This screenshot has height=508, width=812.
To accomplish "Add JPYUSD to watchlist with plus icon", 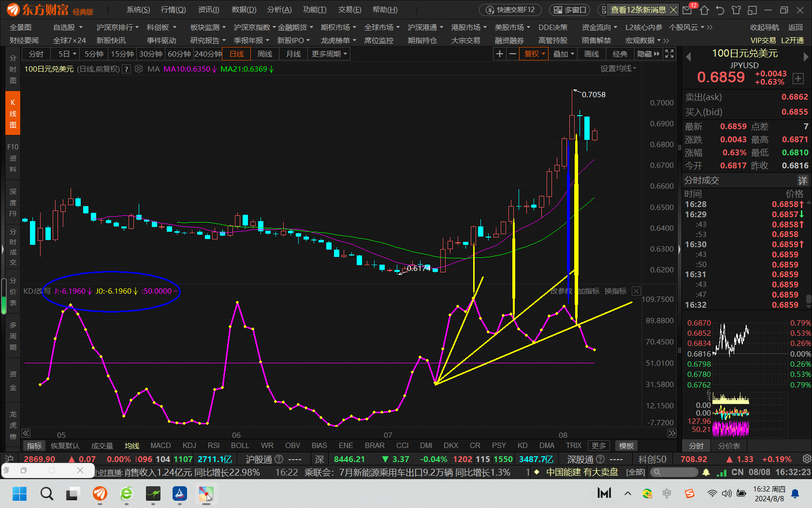I will (x=798, y=78).
